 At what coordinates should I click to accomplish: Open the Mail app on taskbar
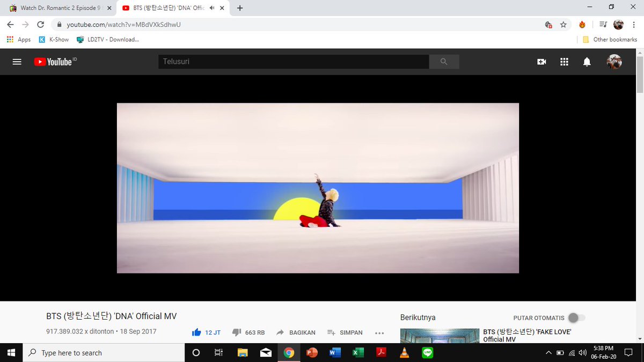coord(266,352)
